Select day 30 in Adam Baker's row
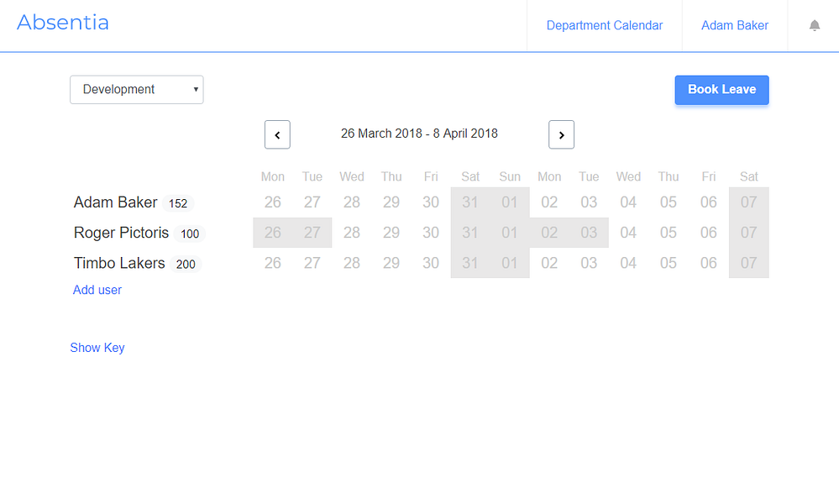839x504 pixels. pos(431,202)
